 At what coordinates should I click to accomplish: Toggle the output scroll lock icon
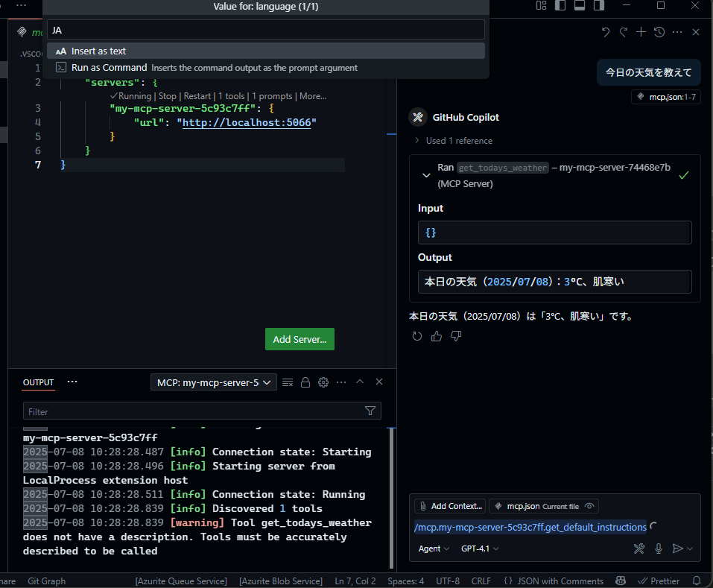305,382
